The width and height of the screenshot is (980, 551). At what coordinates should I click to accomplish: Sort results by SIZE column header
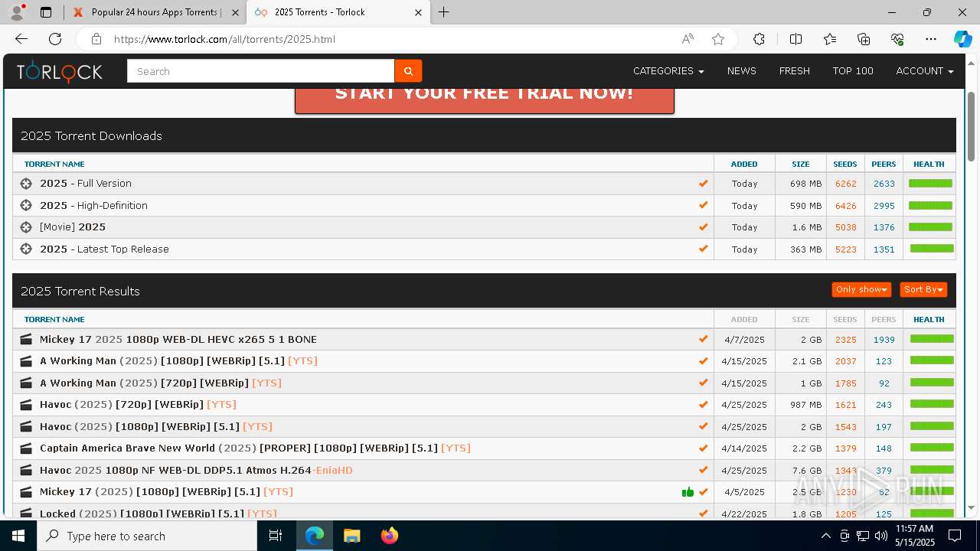click(801, 319)
